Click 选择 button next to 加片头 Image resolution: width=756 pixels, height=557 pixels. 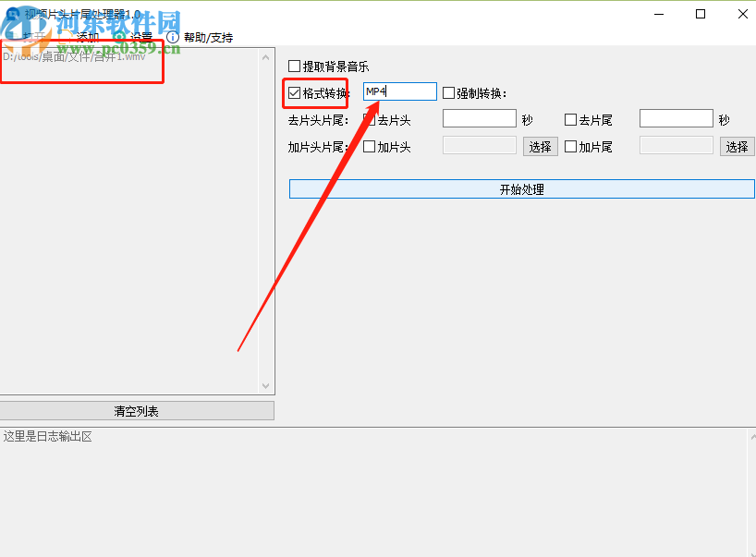[541, 147]
